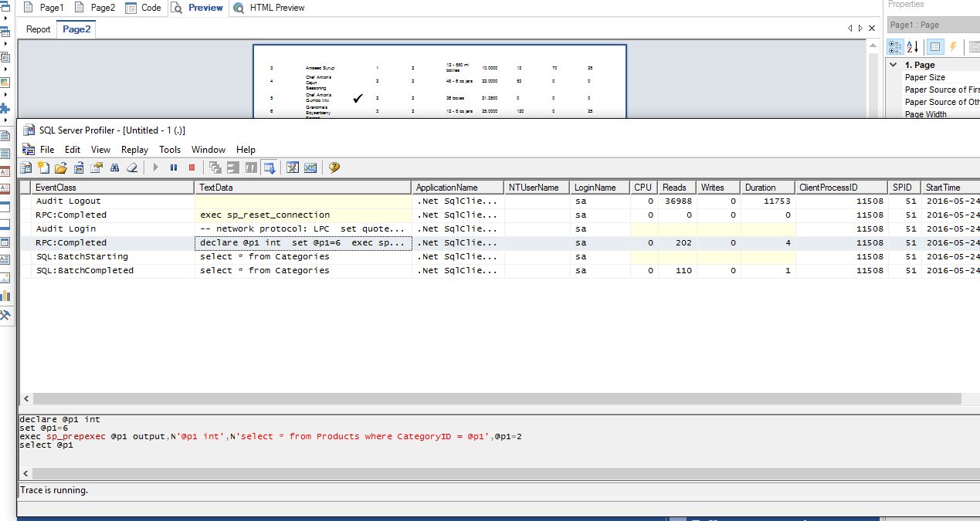Screen dimensions: 980x521
Task: Click the ApplicationName column header
Action: point(459,188)
